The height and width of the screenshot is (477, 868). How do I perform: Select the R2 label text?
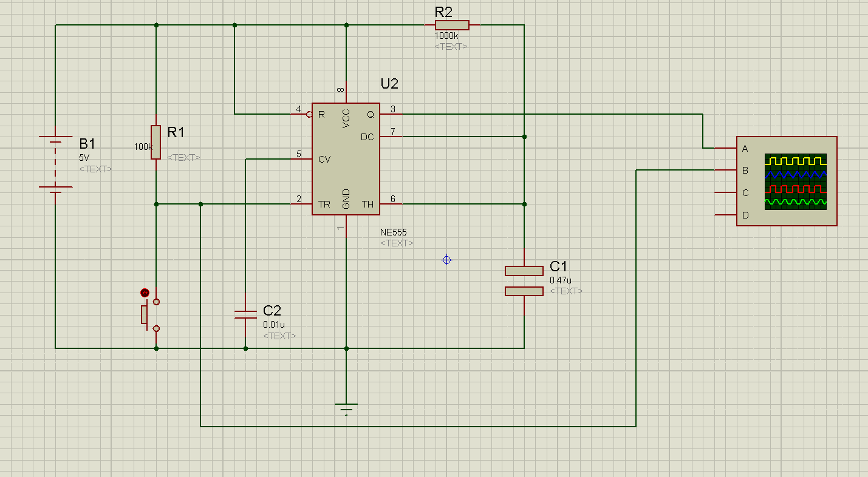pyautogui.click(x=443, y=12)
